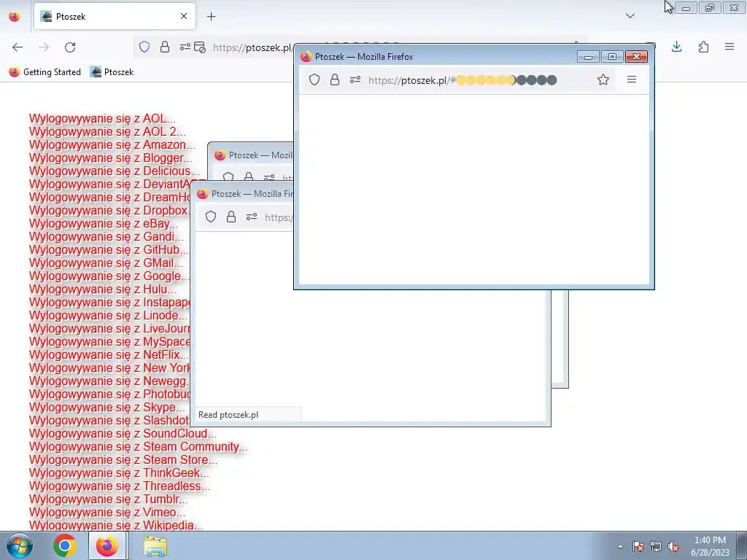Viewport: 747px width, 560px height.
Task: Click the main window address bar URL
Action: point(252,47)
